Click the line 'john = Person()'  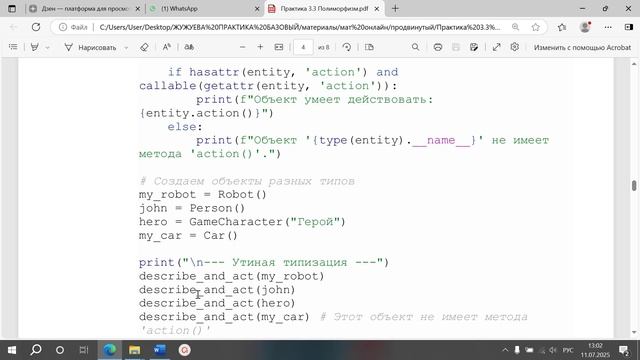pos(192,208)
